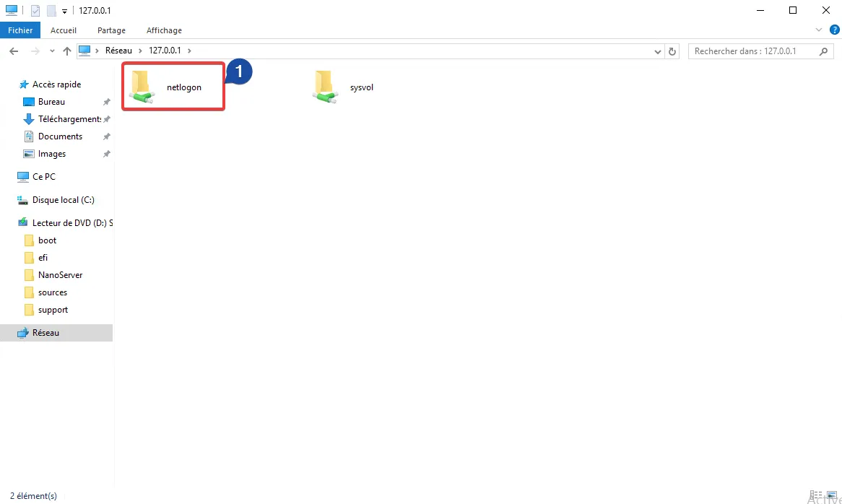Screen dimensions: 842x504
Task: Open Customize Quick Access Toolbar dropdown
Action: [x=65, y=11]
